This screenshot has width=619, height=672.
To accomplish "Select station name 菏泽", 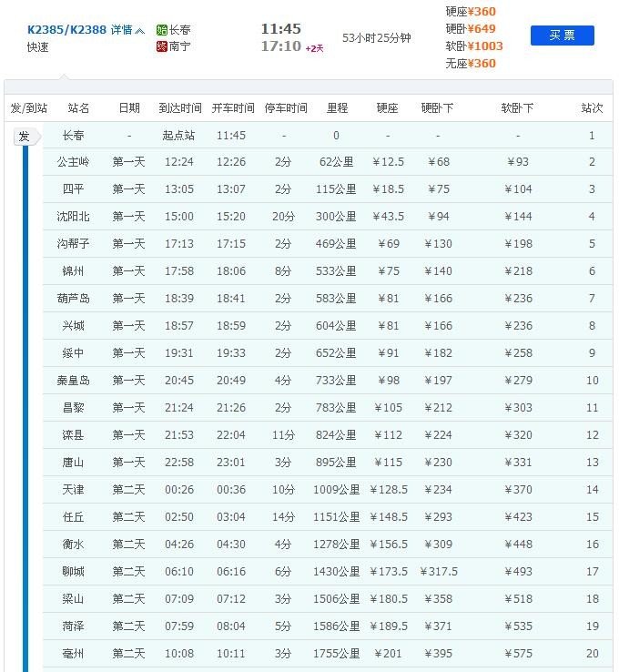I will (73, 626).
